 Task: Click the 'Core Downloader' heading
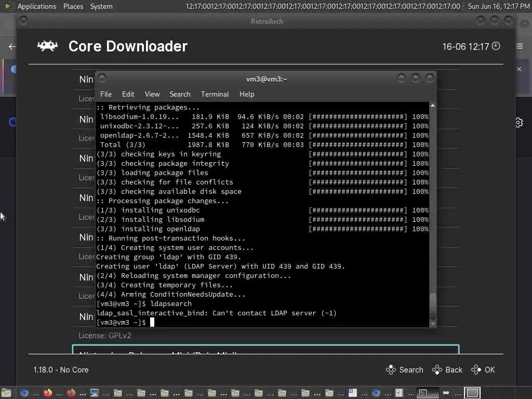(x=128, y=46)
